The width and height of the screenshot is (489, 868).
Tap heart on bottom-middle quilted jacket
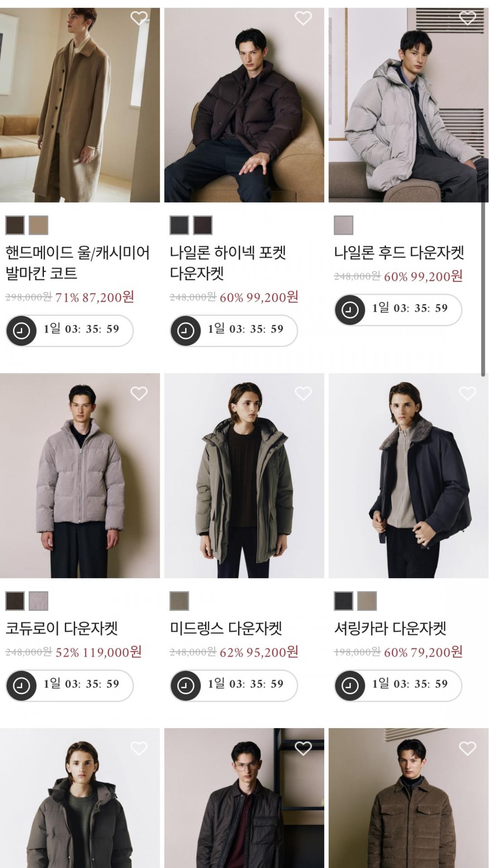pyautogui.click(x=303, y=749)
